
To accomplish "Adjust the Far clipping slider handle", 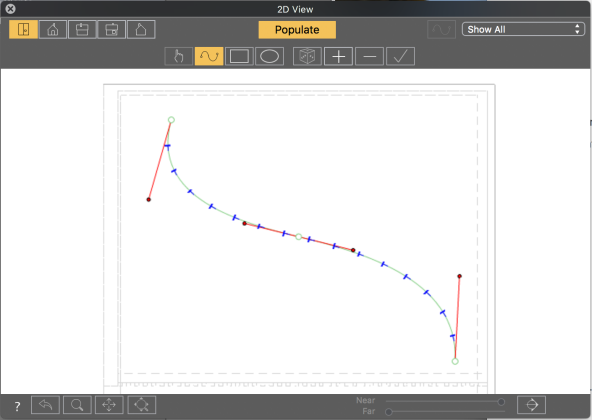I will (388, 412).
